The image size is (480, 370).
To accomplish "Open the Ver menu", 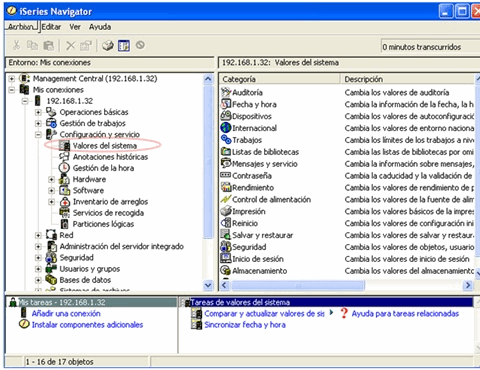I will pos(75,27).
